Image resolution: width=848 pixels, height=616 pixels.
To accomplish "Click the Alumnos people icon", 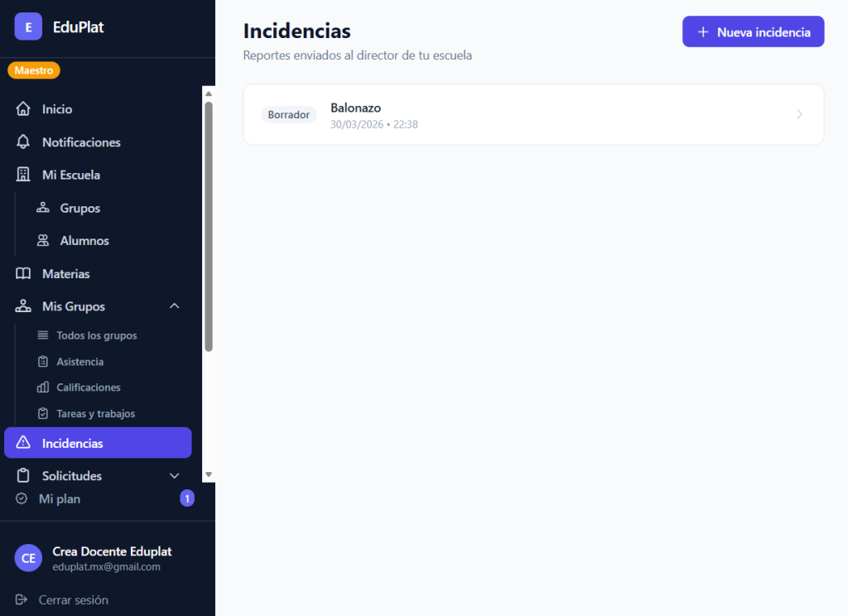I will point(43,241).
